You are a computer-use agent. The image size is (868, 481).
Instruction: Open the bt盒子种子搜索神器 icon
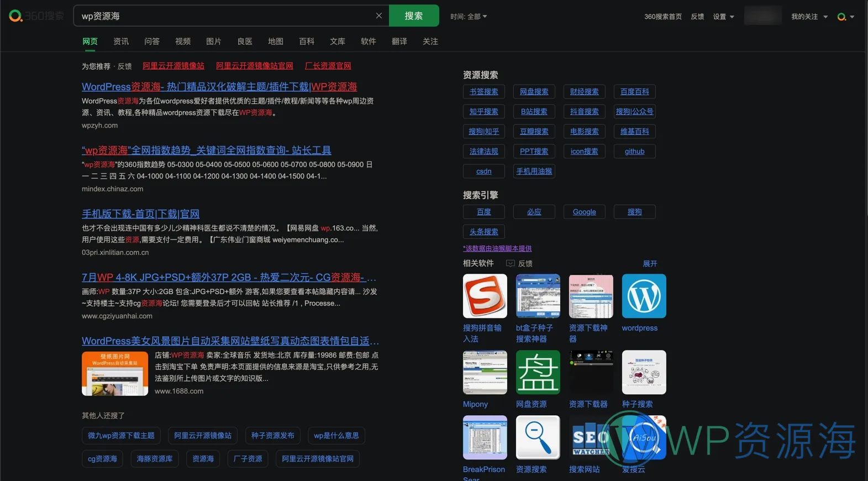tap(538, 296)
